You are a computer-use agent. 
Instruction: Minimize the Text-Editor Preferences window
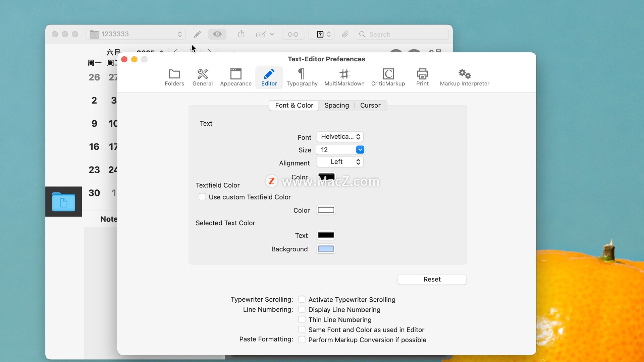[x=134, y=59]
